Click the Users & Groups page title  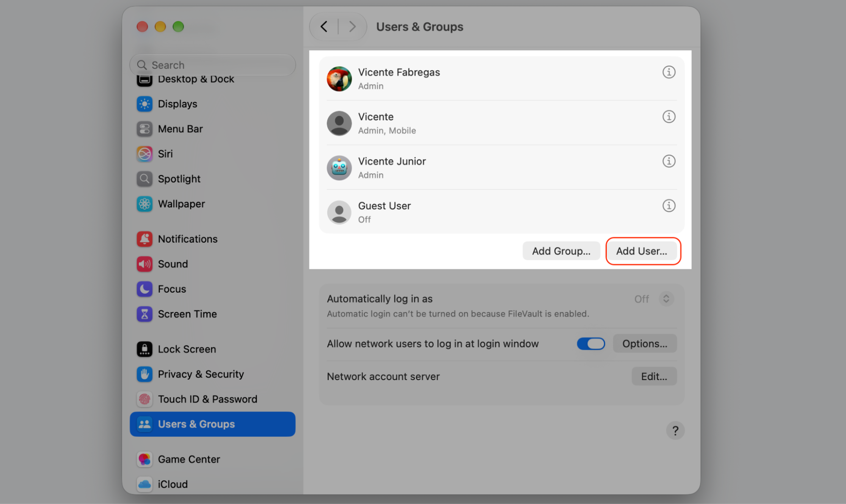[419, 27]
